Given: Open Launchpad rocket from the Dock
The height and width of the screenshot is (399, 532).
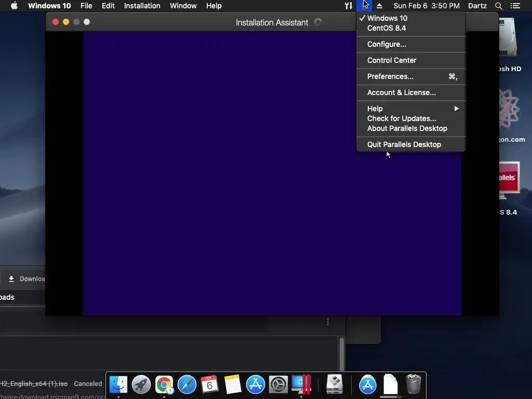Looking at the screenshot, I should (x=141, y=384).
